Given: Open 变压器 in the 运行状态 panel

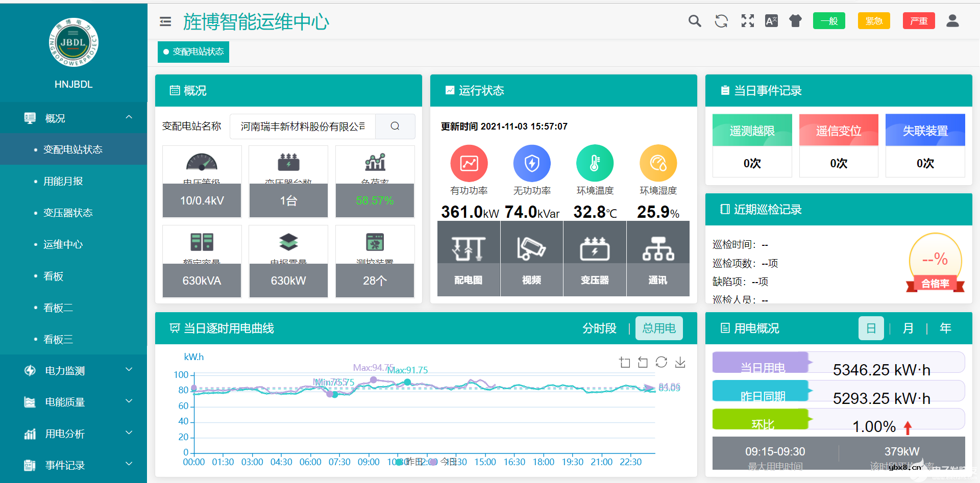Looking at the screenshot, I should [595, 259].
